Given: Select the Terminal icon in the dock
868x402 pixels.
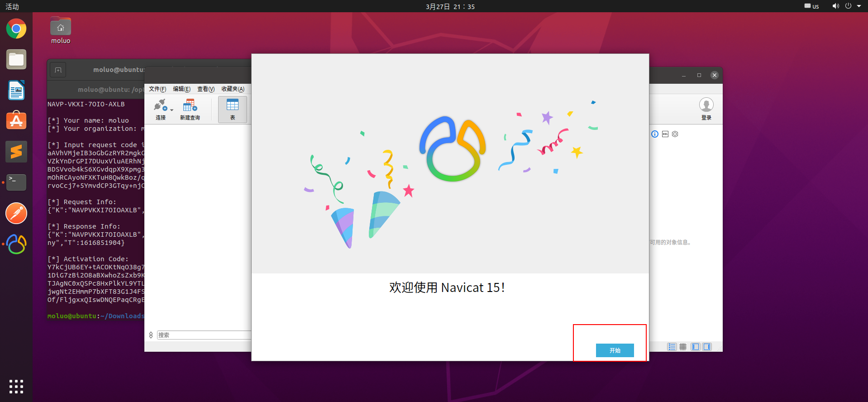Looking at the screenshot, I should click(x=16, y=182).
